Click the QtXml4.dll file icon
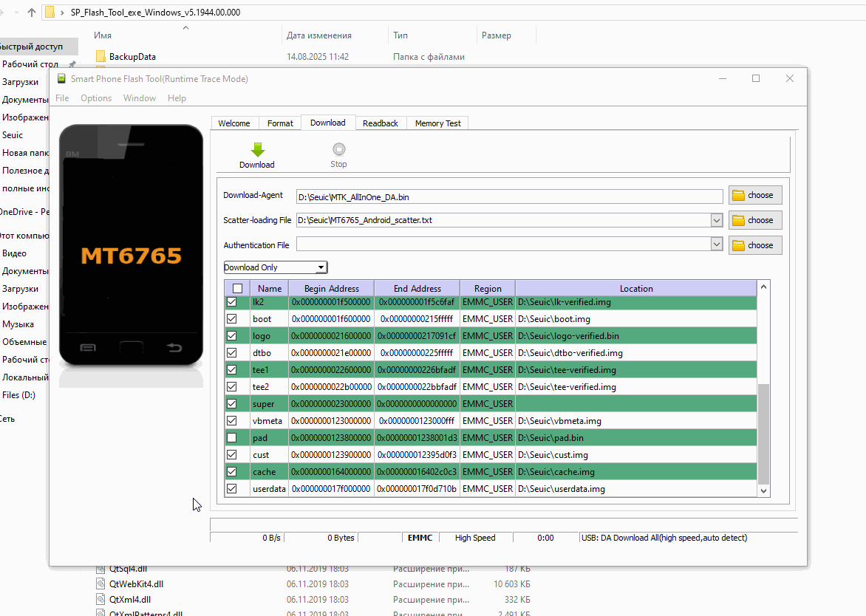Screen dimensions: 866x616 pos(101,599)
